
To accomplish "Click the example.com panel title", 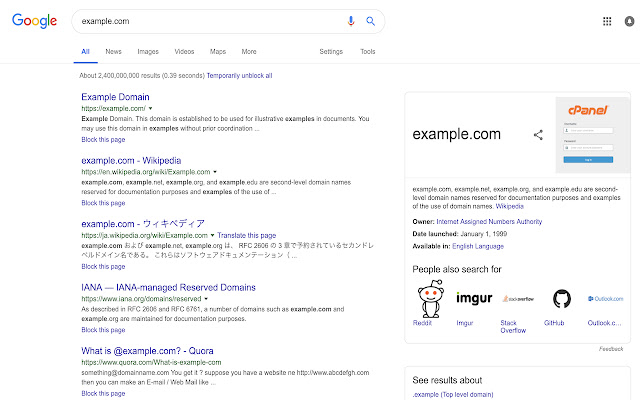I will (x=456, y=134).
